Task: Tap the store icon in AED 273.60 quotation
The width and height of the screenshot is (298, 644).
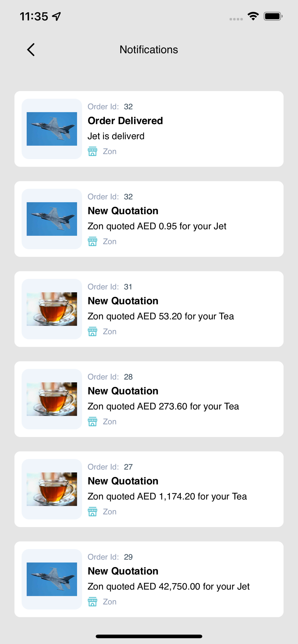Action: 93,421
